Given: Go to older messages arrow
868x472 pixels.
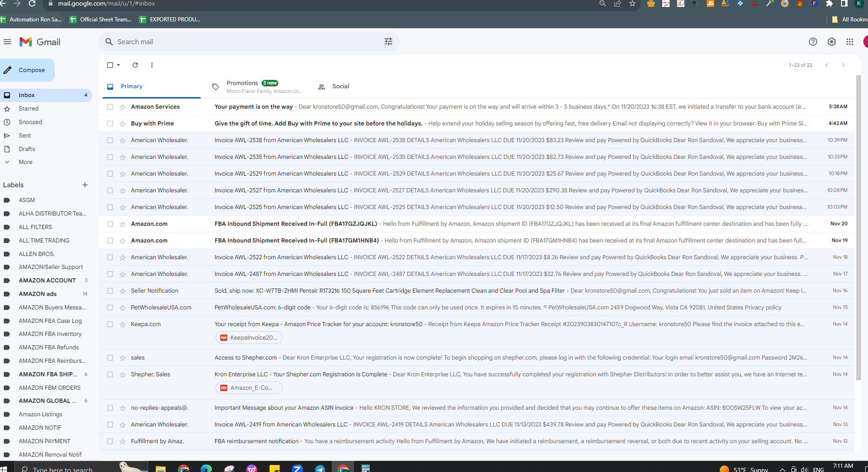Looking at the screenshot, I should 843,65.
